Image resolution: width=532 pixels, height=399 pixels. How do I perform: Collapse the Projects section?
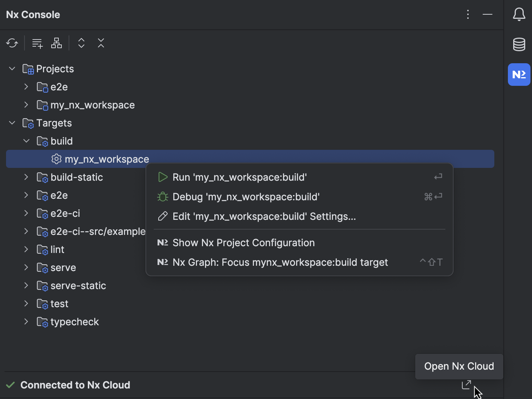(x=12, y=69)
